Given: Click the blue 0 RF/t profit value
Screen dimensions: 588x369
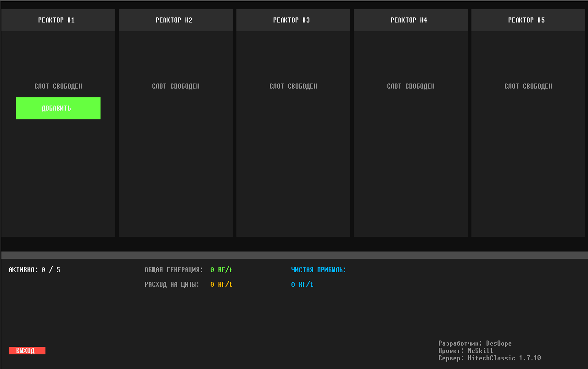Looking at the screenshot, I should 302,285.
